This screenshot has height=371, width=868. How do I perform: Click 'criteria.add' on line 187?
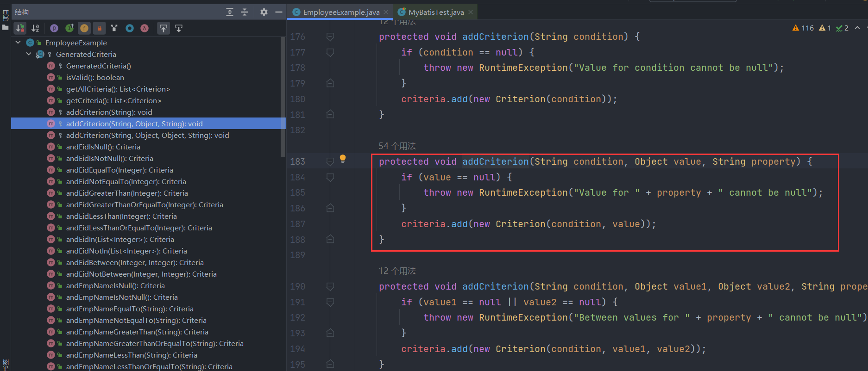point(434,224)
